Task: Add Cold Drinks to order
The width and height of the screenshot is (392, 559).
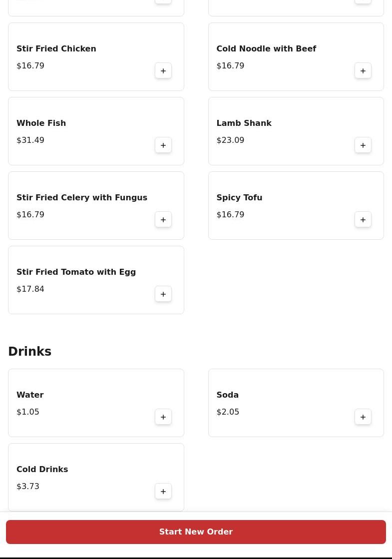Action: click(x=163, y=492)
